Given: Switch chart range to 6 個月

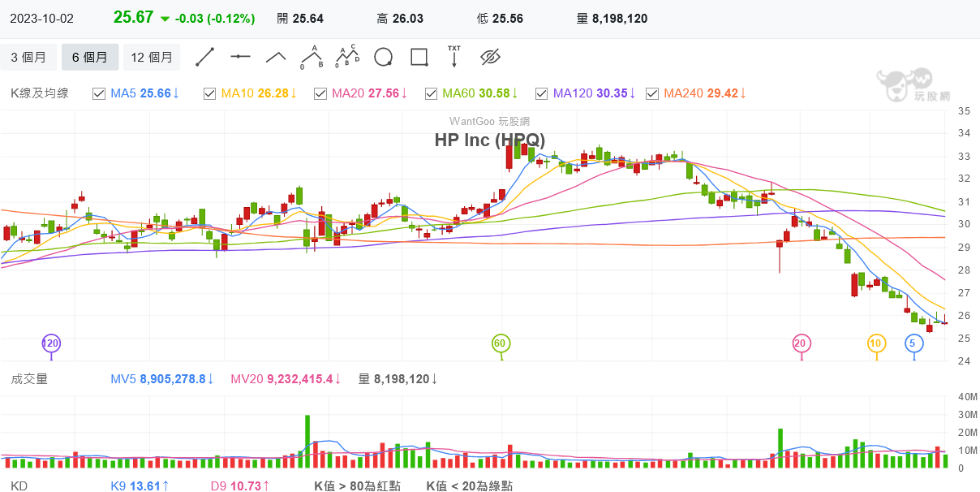Looking at the screenshot, I should tap(90, 57).
